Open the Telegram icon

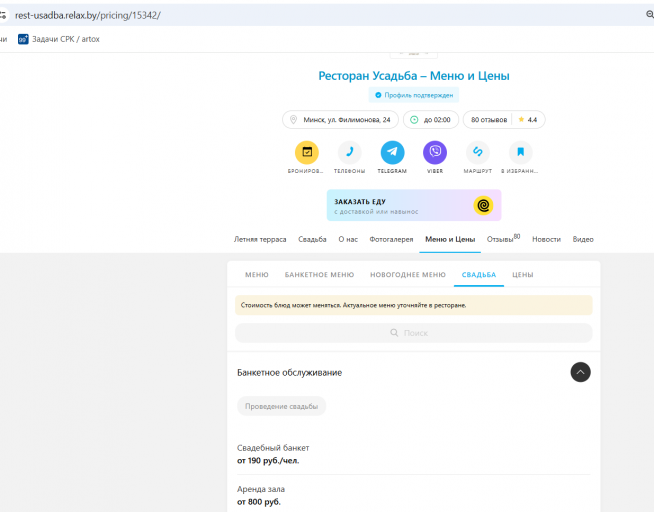tap(392, 152)
